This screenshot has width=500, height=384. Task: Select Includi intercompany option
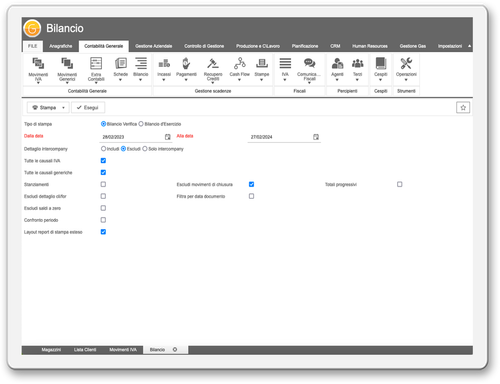click(x=103, y=149)
